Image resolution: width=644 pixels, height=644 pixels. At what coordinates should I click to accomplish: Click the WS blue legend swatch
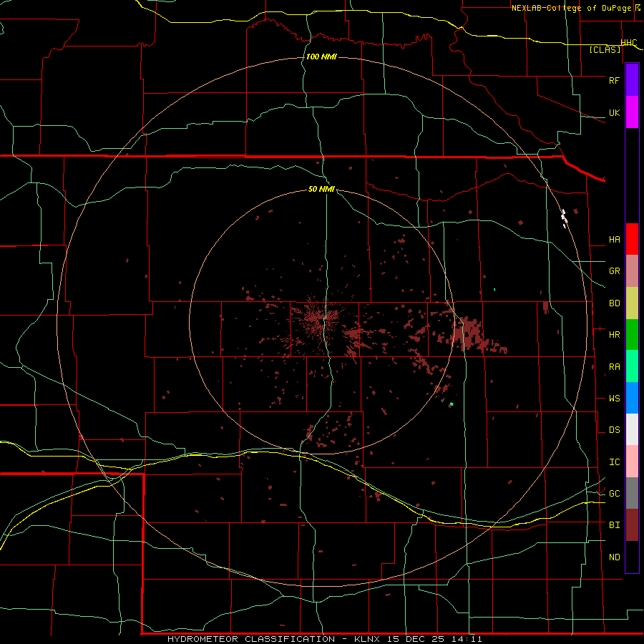632,398
